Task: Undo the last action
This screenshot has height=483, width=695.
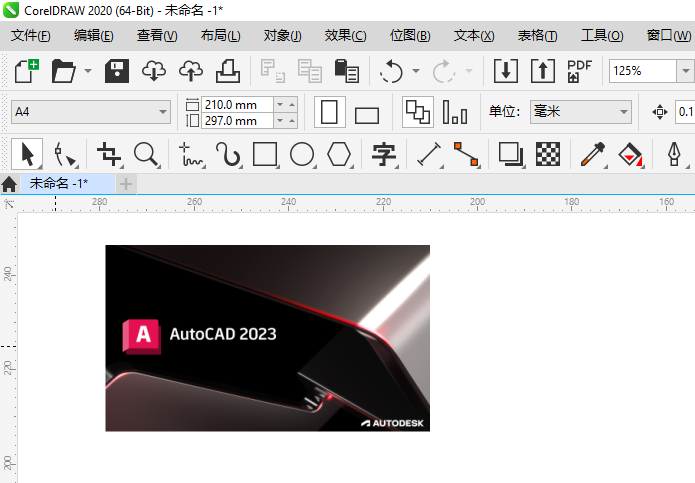Action: (x=391, y=71)
